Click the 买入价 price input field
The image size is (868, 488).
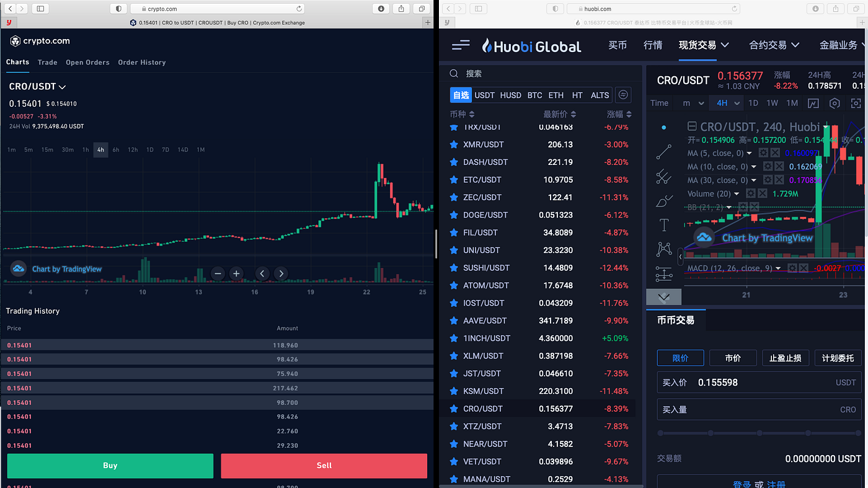click(759, 383)
